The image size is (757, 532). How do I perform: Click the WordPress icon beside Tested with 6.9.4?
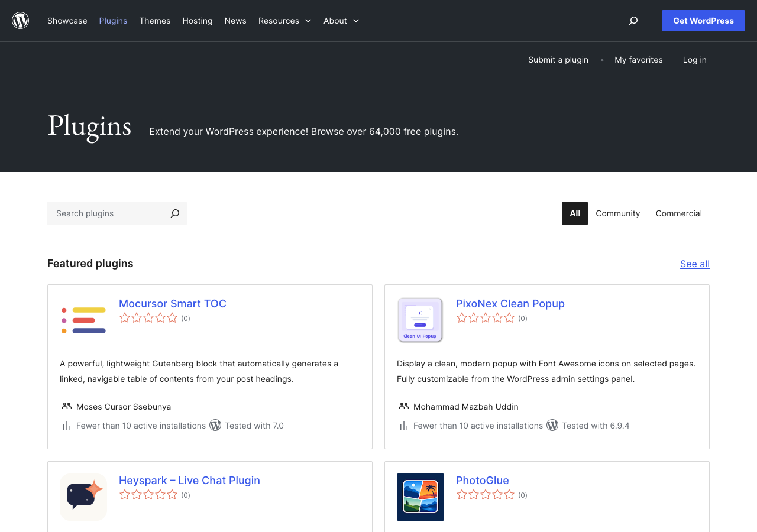click(552, 425)
